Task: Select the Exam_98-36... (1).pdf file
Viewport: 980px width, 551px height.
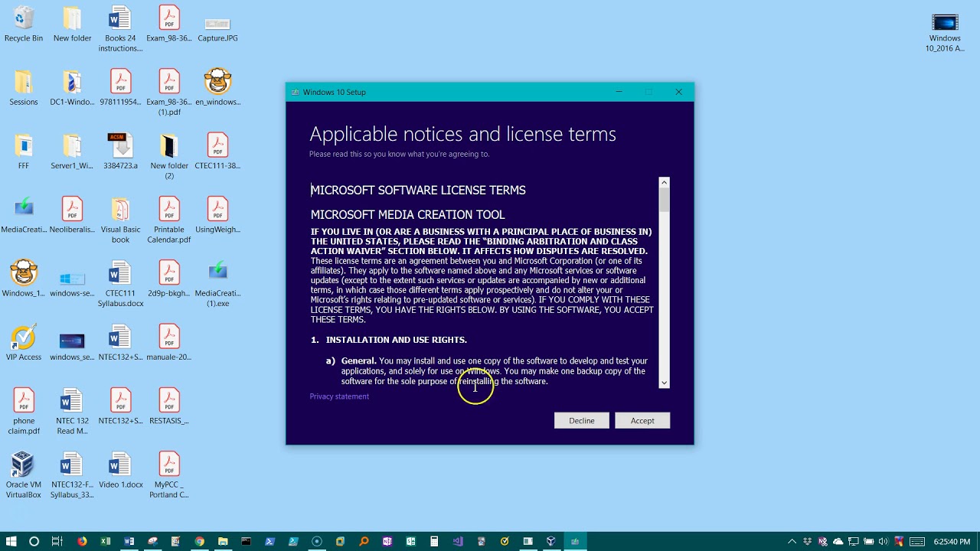Action: (x=169, y=93)
